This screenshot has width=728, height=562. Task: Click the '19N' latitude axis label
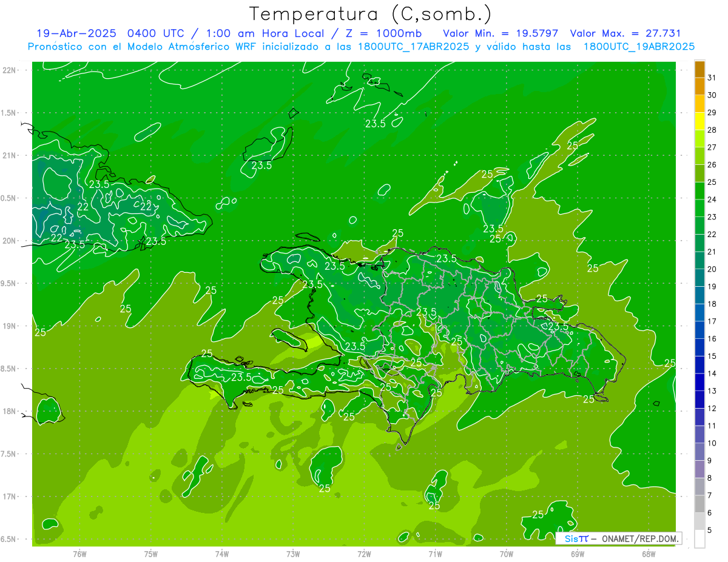[x=9, y=326]
